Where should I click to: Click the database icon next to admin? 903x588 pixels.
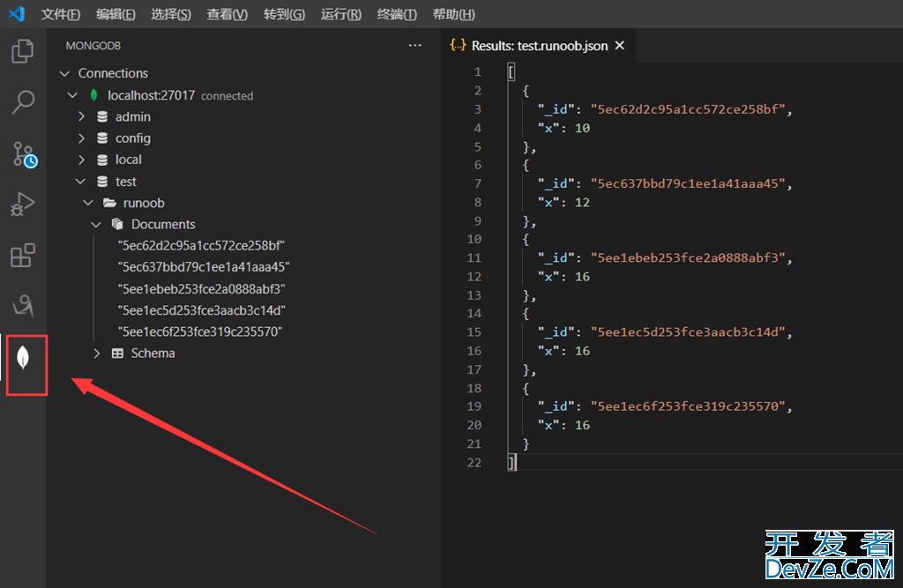coord(102,117)
